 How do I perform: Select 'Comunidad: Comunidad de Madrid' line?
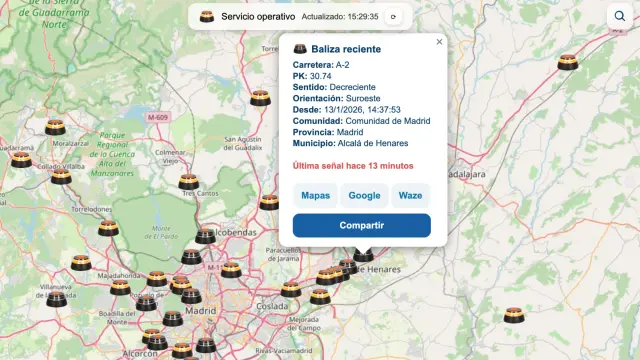tap(361, 121)
